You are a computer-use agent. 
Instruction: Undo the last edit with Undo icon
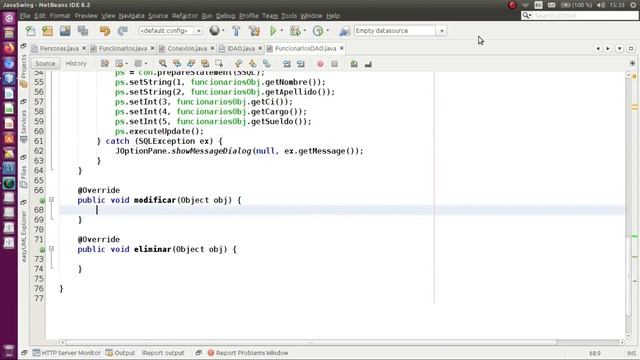coord(105,31)
